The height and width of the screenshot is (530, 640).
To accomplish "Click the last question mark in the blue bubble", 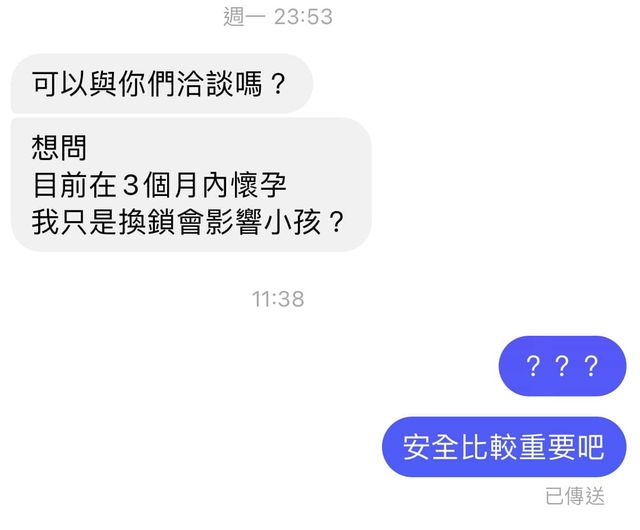I will coord(591,366).
